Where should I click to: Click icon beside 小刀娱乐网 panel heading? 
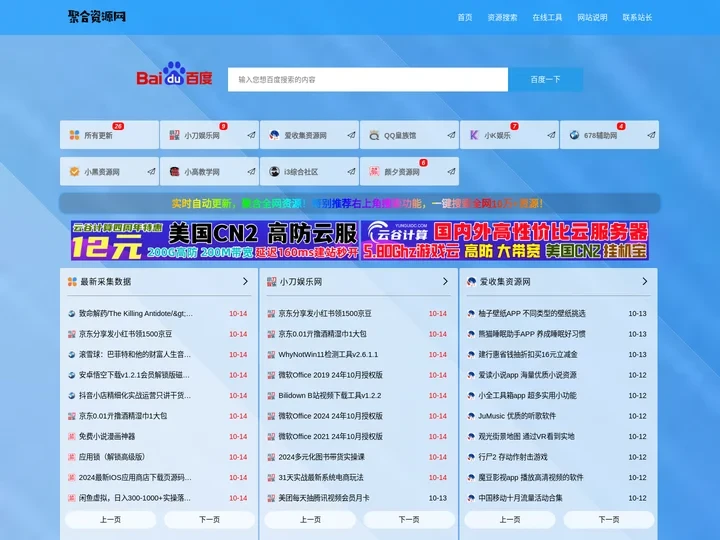[x=271, y=281]
